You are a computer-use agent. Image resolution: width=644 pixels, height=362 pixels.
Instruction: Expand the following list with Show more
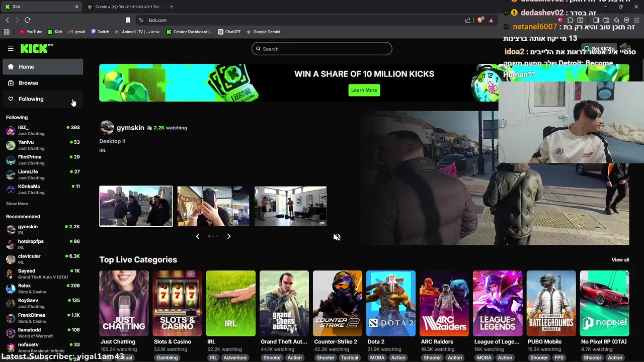[17, 204]
